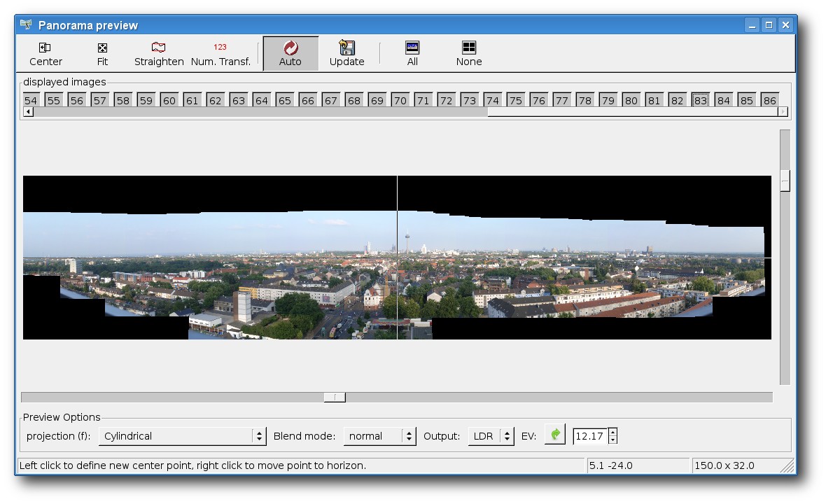Click the Straighten tool icon
This screenshot has height=504, width=826.
coord(159,48)
